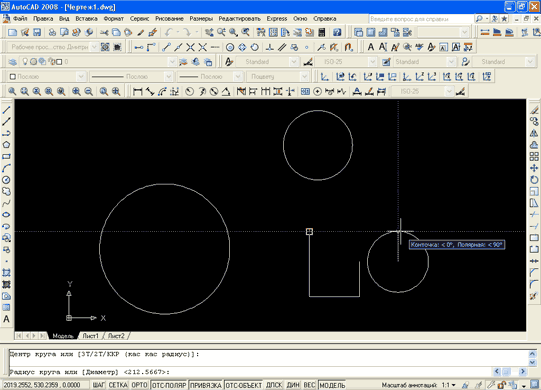The width and height of the screenshot is (541, 390).
Task: Switch to the Лист1 layout tab
Action: tap(90, 336)
